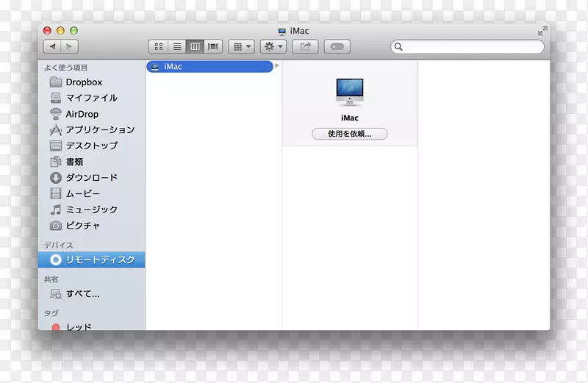
Task: Open アプリケーション folder in the sidebar
Action: pyautogui.click(x=91, y=130)
